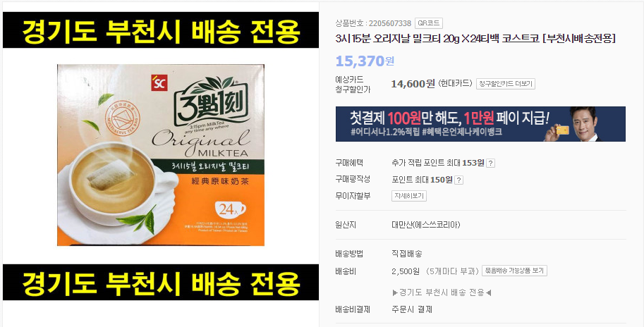This screenshot has height=327, width=644.
Task: Click the top 경기도 부천시 배송 전용 banner
Action: point(161,30)
